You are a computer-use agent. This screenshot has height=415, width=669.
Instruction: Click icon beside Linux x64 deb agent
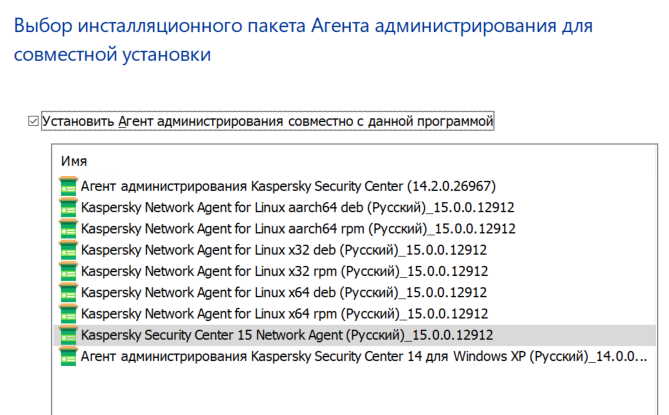(x=68, y=292)
